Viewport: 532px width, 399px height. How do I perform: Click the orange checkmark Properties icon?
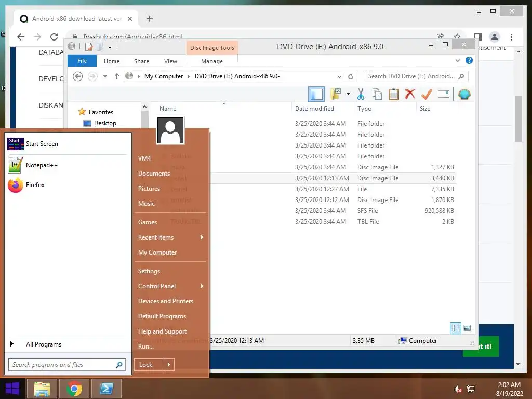click(x=427, y=94)
